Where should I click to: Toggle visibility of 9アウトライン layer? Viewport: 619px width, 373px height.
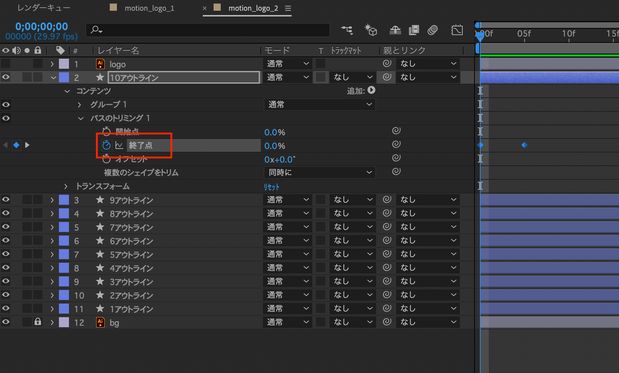6,200
